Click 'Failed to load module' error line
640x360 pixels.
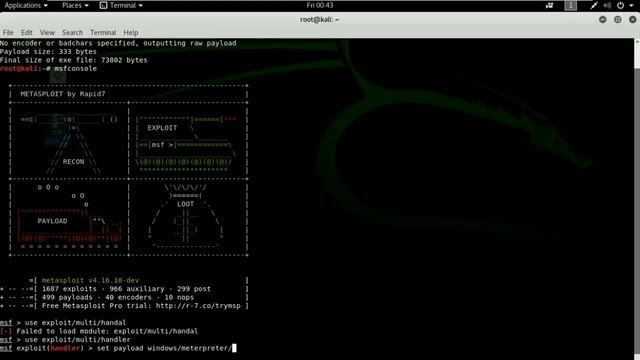coord(99,331)
